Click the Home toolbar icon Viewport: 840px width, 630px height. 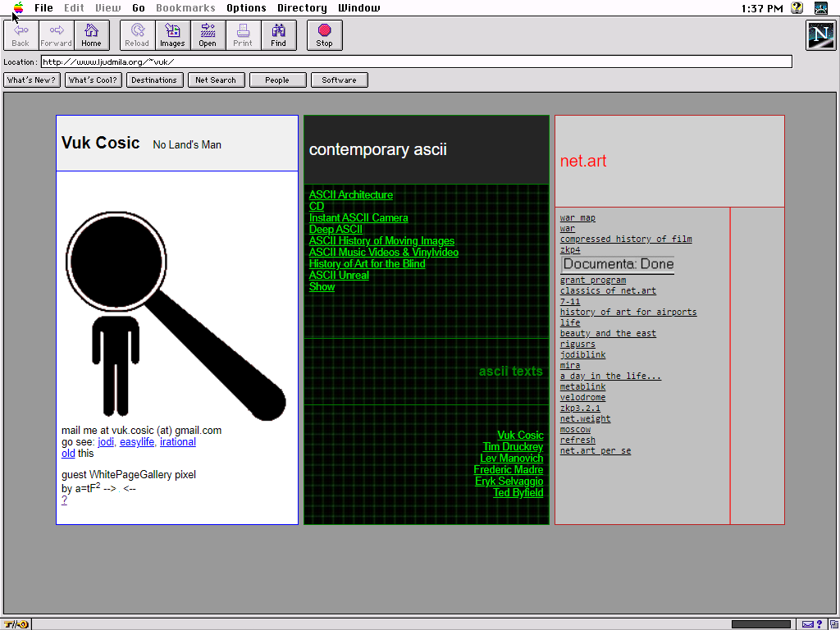91,34
